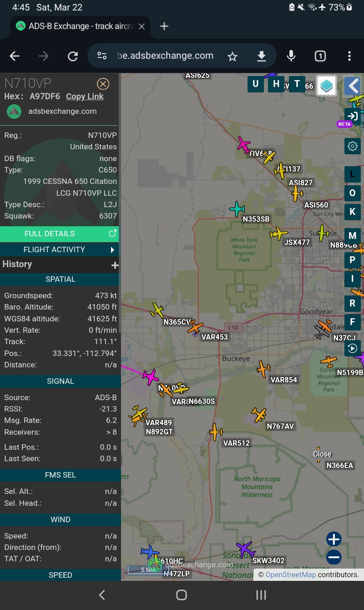
Task: Click the Squawk value 6307
Action: coord(108,216)
